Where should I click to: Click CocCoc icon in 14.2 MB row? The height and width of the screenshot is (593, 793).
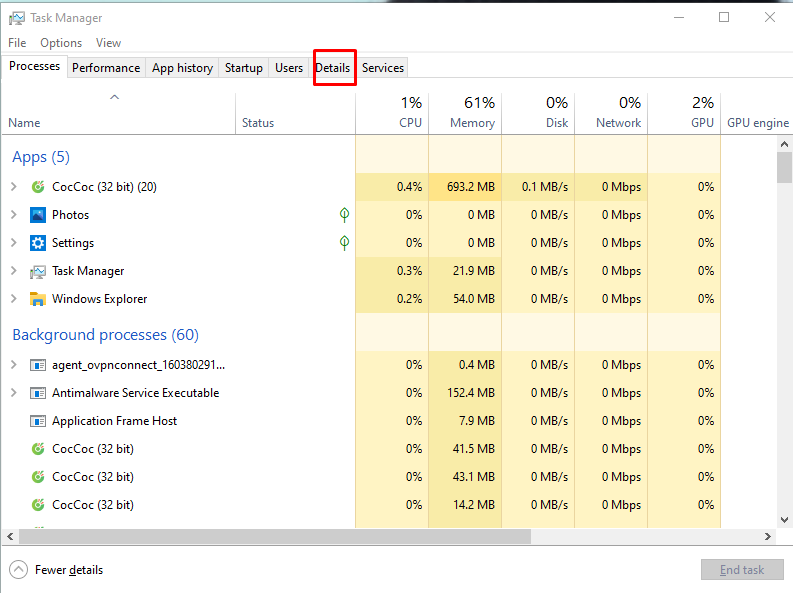point(38,505)
